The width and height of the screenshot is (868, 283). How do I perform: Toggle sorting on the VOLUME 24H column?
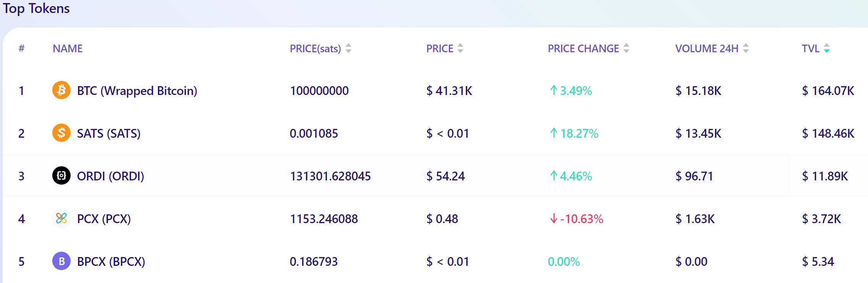(x=745, y=48)
